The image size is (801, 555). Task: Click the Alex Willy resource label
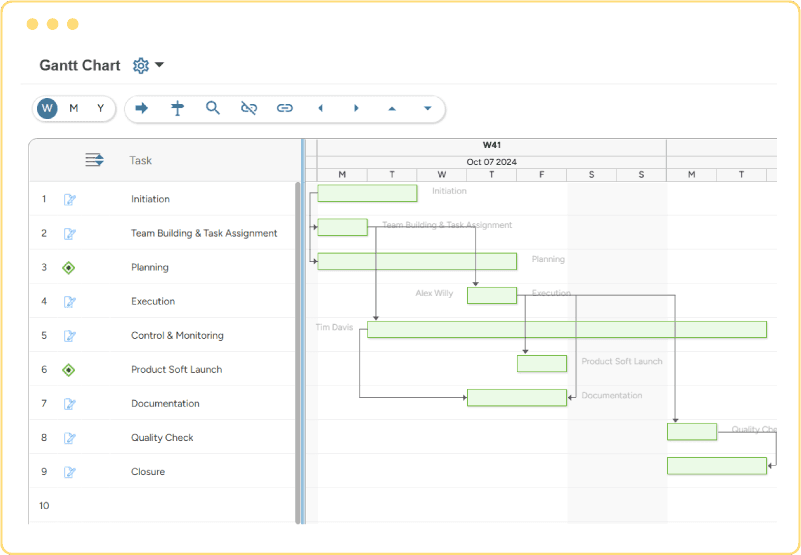(434, 293)
